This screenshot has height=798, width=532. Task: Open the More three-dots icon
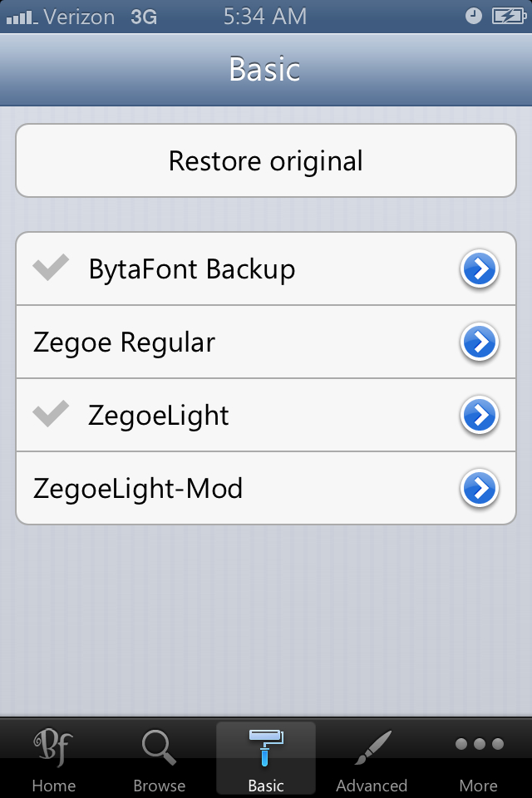pyautogui.click(x=479, y=744)
